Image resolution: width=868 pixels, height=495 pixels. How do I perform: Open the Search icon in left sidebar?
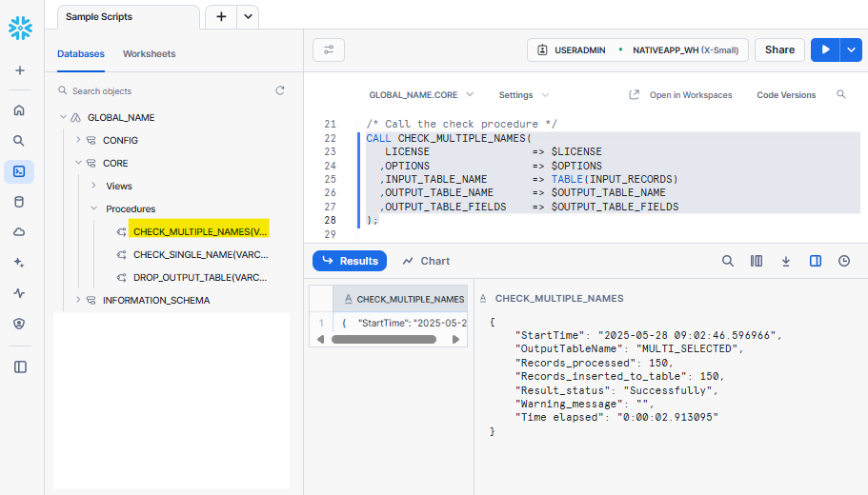[19, 141]
